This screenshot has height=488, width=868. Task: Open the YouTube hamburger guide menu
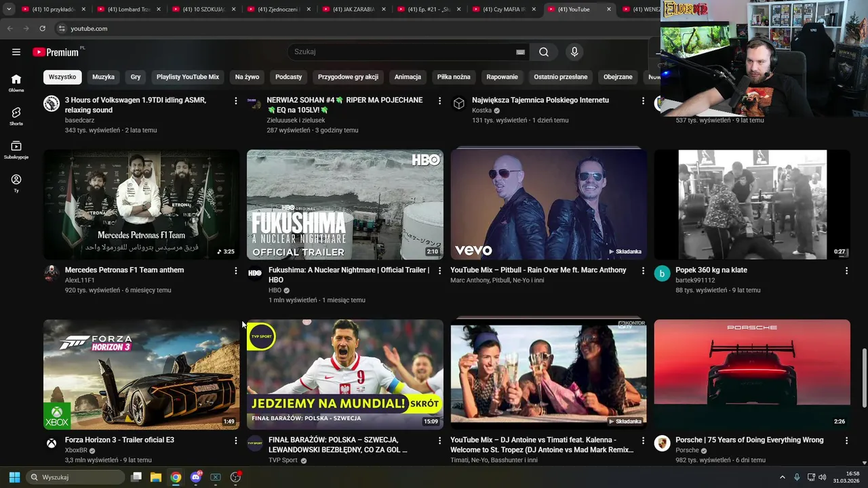16,52
